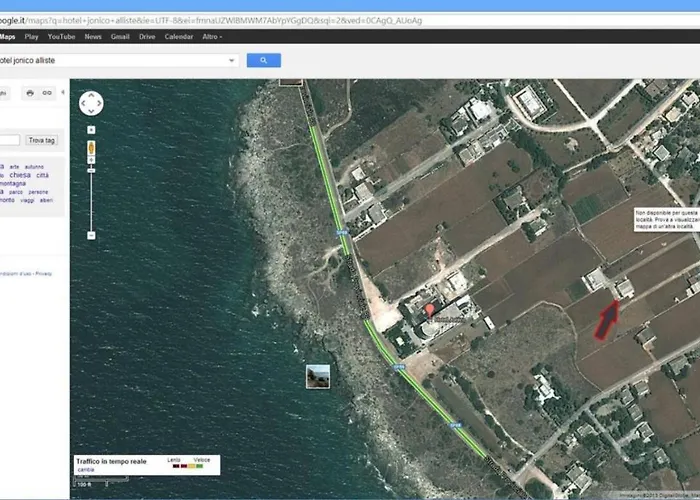
Task: Open YouTube from the top bar
Action: [61, 37]
